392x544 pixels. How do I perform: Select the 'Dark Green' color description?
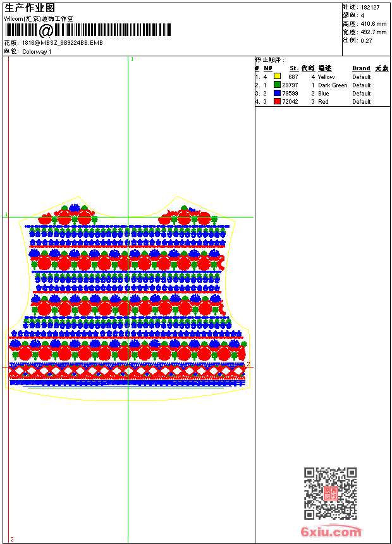coord(333,85)
